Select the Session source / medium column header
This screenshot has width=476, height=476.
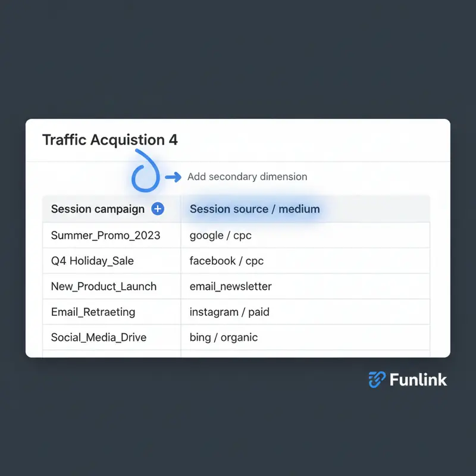(255, 209)
